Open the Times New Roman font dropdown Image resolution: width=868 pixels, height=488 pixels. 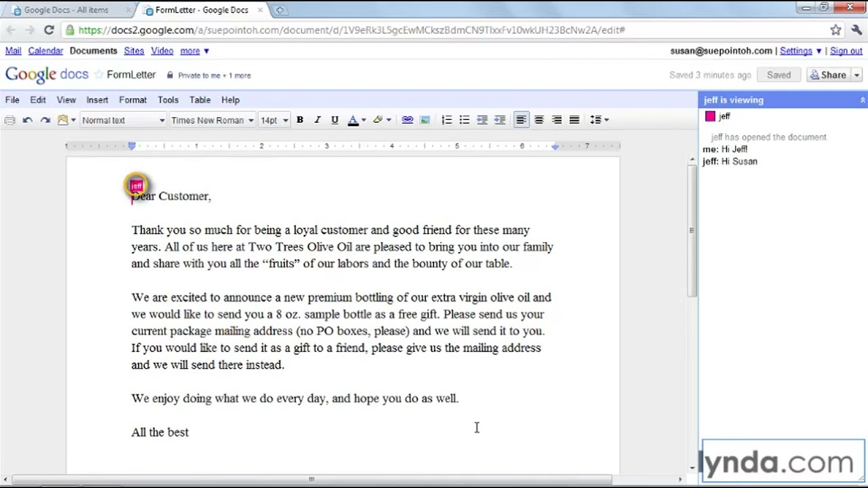click(212, 120)
